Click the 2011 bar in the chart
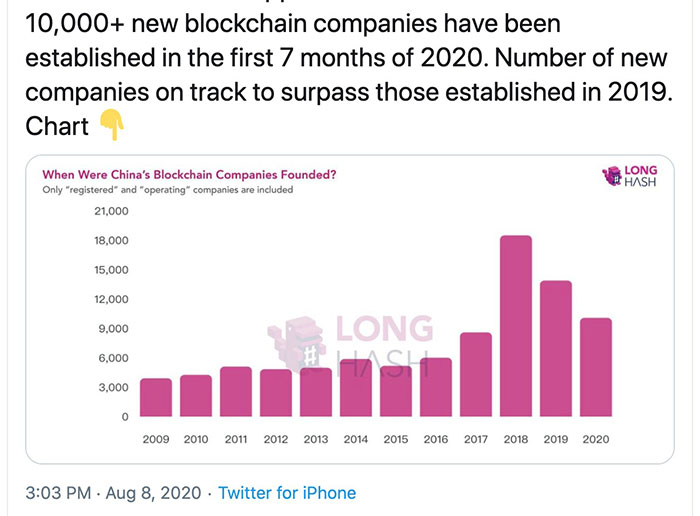This screenshot has height=516, width=700. tap(235, 391)
